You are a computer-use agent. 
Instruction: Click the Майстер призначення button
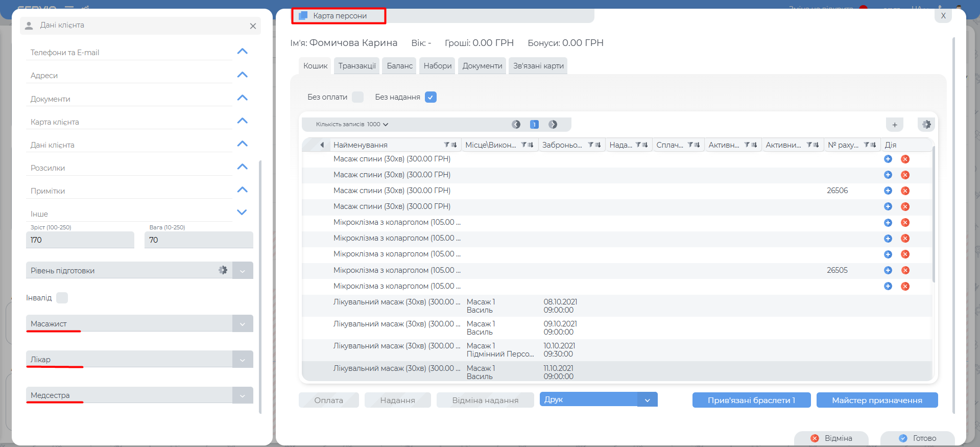point(876,400)
